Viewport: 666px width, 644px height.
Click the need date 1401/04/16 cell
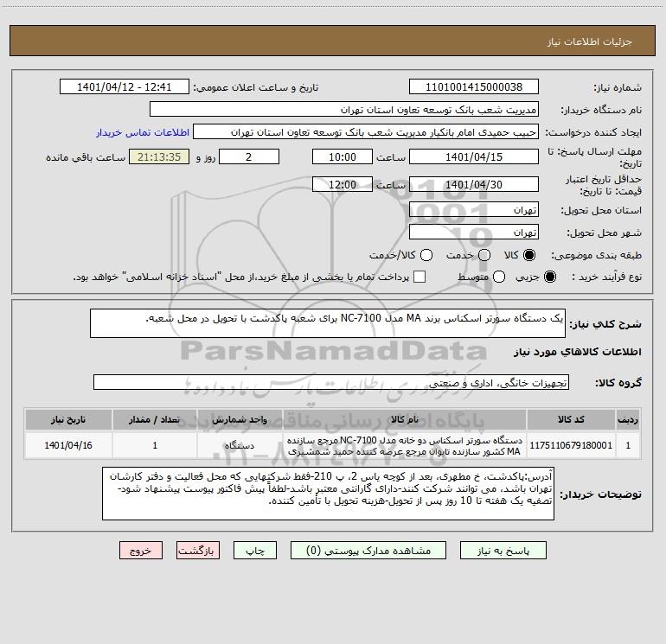pos(68,445)
